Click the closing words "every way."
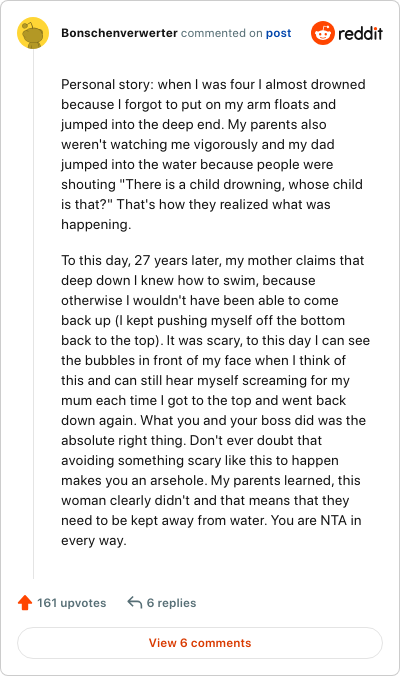This screenshot has height=676, width=400. point(94,541)
